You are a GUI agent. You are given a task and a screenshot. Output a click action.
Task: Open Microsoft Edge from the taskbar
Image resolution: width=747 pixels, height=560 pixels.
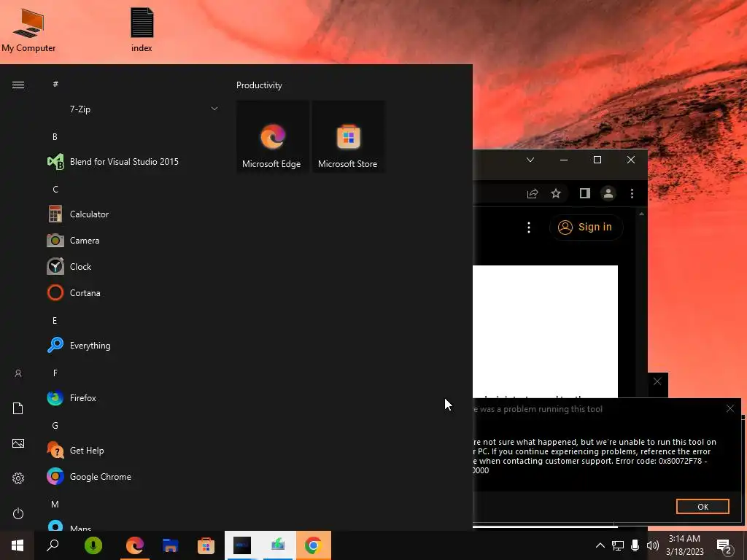click(135, 545)
